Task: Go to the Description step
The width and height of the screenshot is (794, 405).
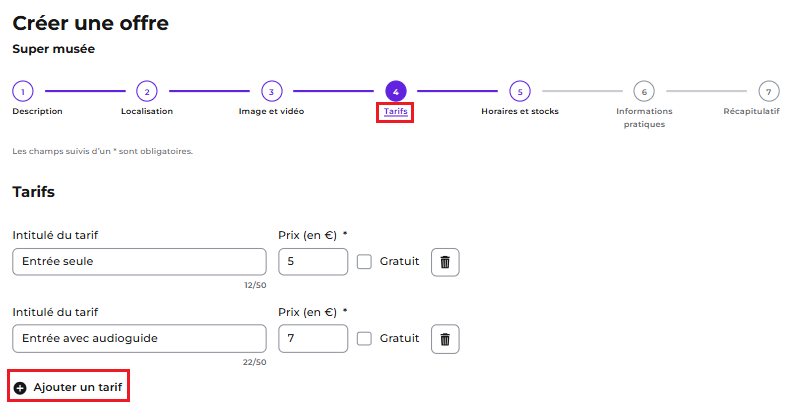Action: 37,111
